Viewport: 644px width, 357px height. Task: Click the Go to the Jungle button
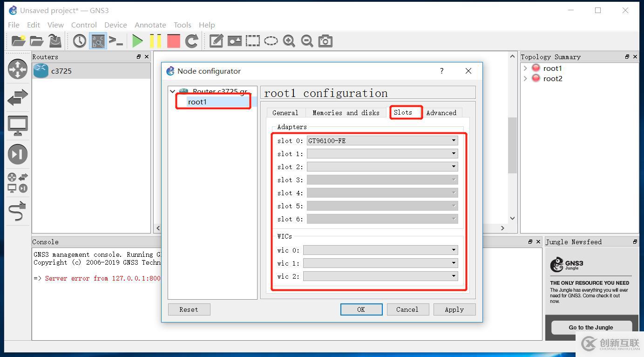point(591,327)
